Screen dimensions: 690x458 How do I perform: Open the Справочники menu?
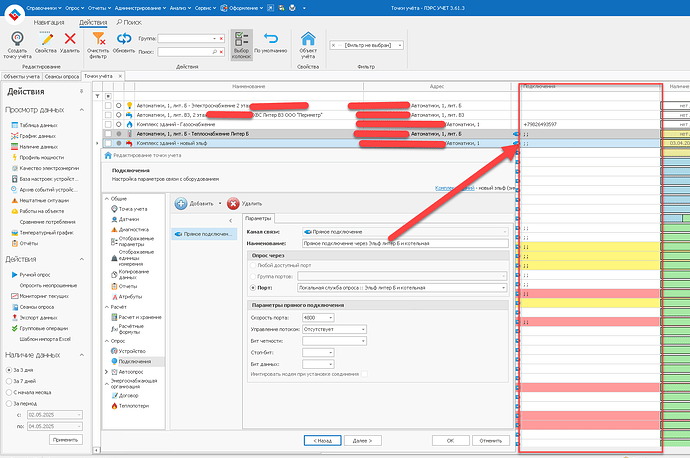coord(44,8)
